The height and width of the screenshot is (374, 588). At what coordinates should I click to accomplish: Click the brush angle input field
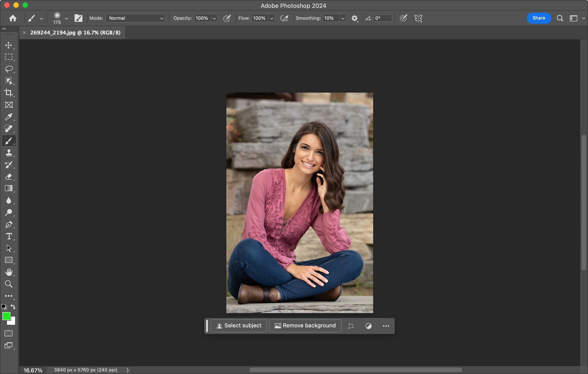383,18
